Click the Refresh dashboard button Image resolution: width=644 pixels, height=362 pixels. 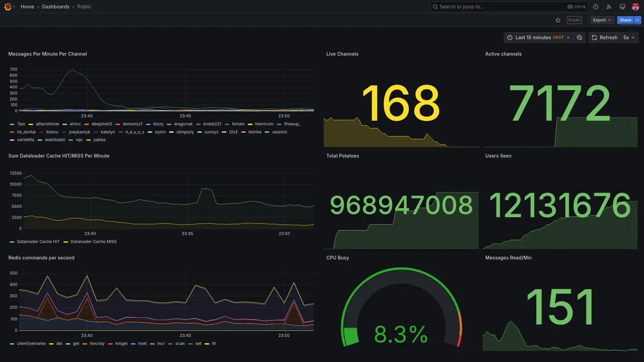(604, 37)
